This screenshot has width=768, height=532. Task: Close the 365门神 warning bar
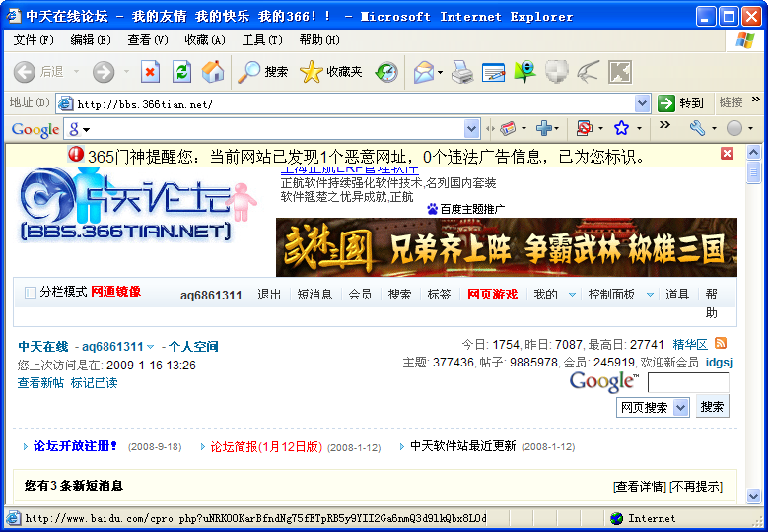point(727,153)
